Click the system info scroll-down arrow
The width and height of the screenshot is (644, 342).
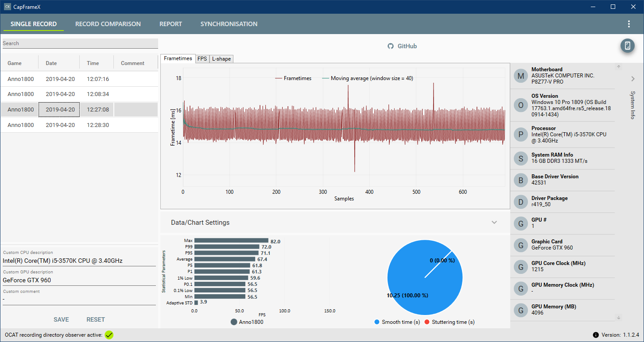point(619,317)
